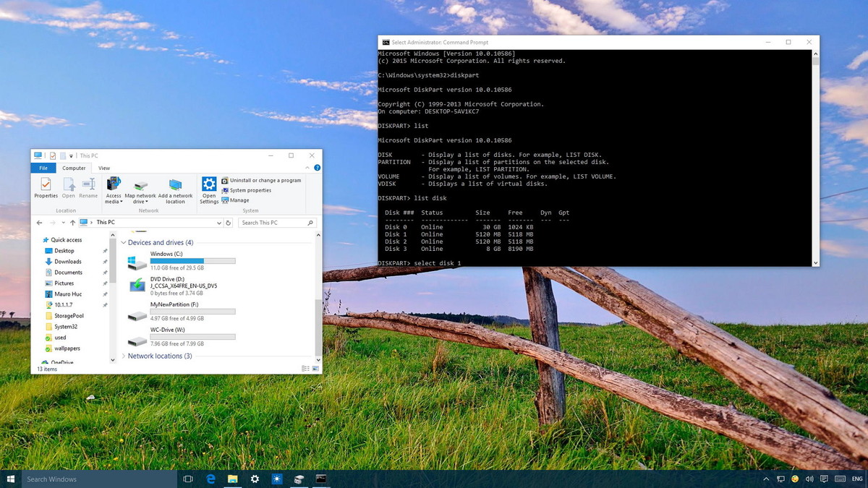
Task: Open System properties in the ribbon
Action: coord(247,190)
